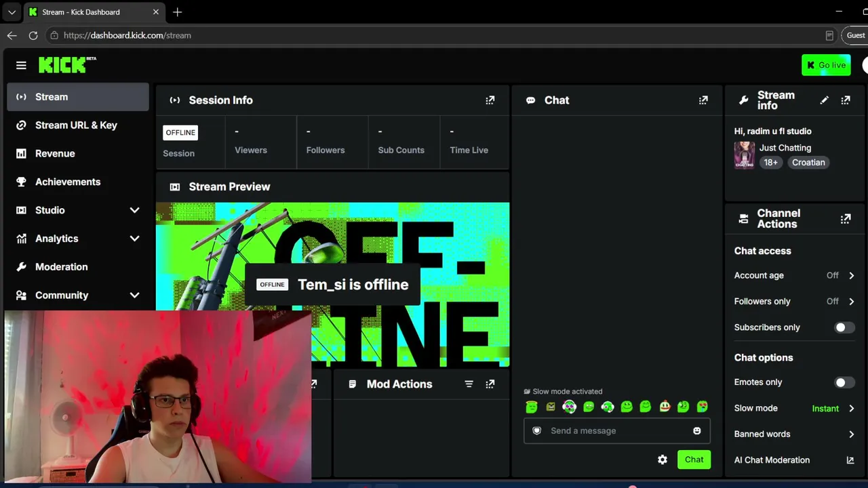Open the Followers only setting
This screenshot has height=488, width=868.
click(x=794, y=302)
